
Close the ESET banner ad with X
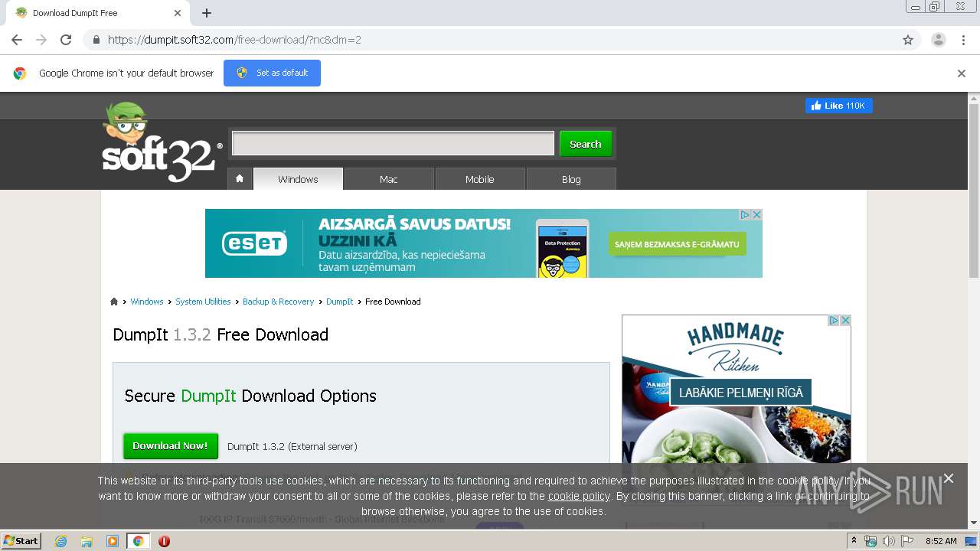coord(756,215)
